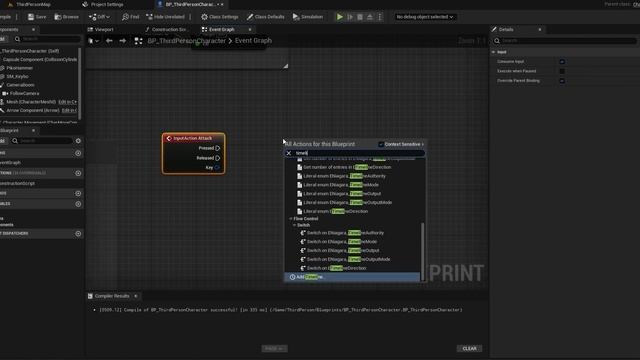Screen dimensions: 640x360
Task: Click the graph navigate forward arrow
Action: (122, 41)
